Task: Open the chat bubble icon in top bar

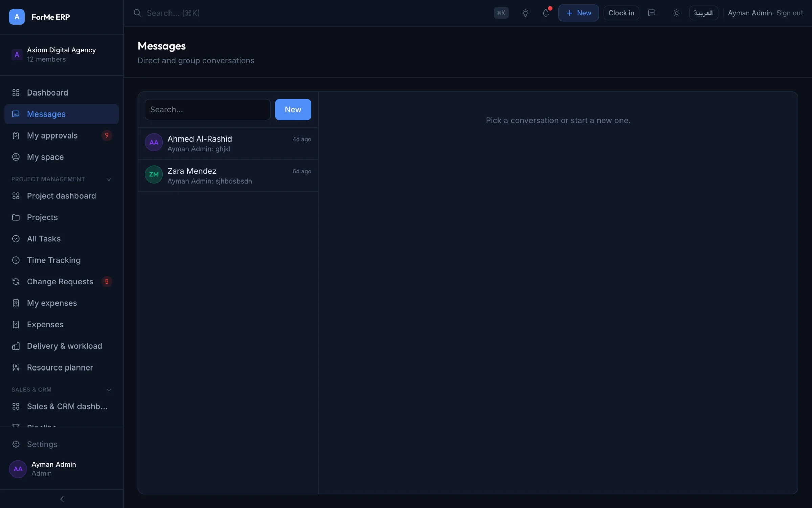Action: pyautogui.click(x=652, y=13)
